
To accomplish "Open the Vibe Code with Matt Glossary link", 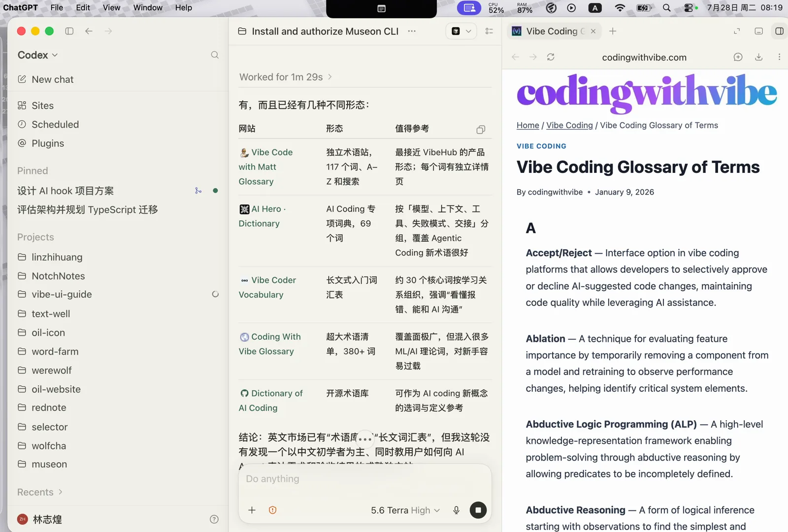I will point(266,167).
